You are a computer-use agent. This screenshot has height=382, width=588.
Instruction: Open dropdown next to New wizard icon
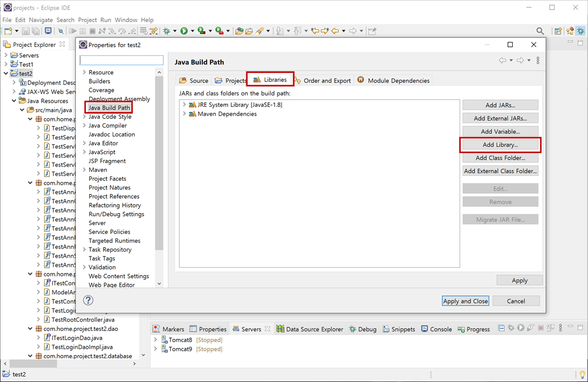16,31
